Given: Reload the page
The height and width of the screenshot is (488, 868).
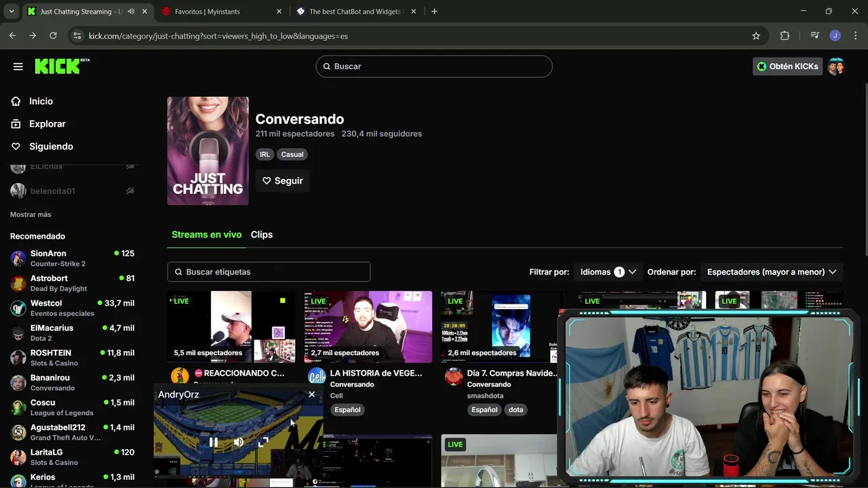Looking at the screenshot, I should point(53,36).
